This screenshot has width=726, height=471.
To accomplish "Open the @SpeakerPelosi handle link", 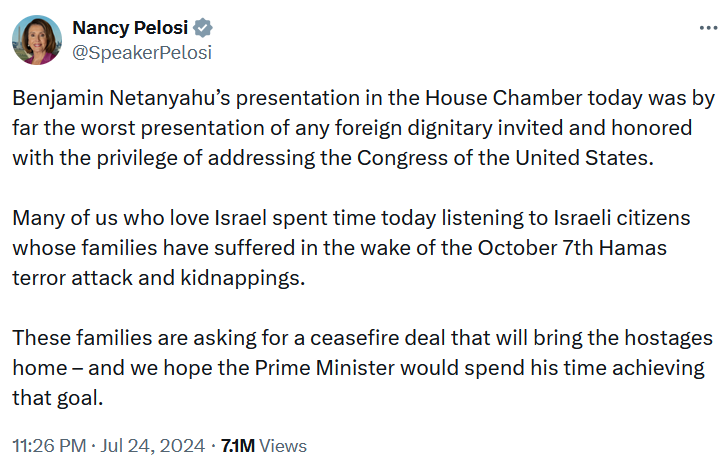I will [142, 52].
